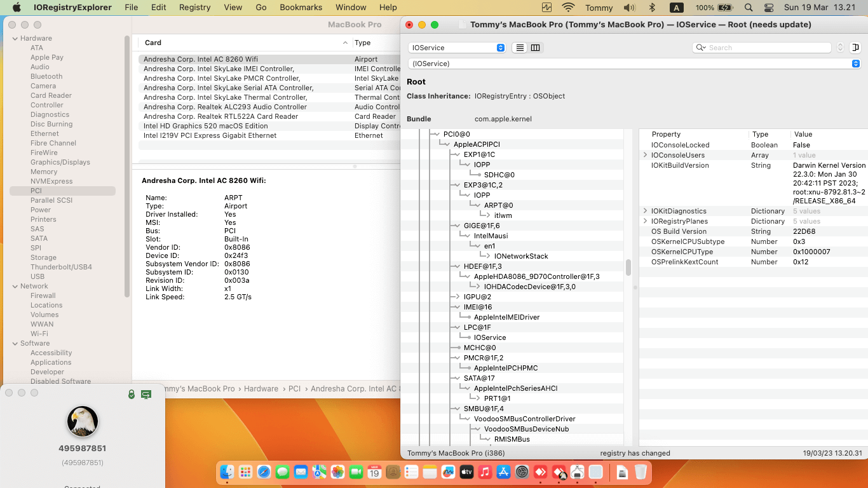
Task: Open Launchpad from the Dock
Action: point(246,471)
